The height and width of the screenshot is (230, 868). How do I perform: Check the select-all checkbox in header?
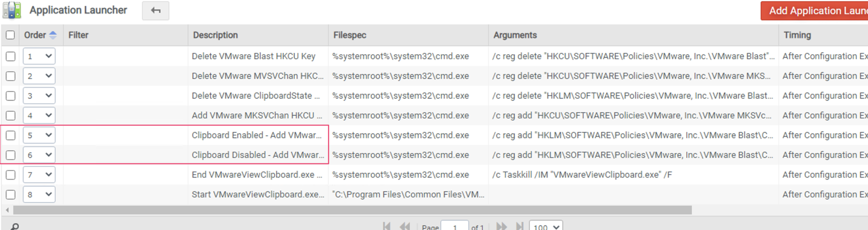(x=10, y=35)
